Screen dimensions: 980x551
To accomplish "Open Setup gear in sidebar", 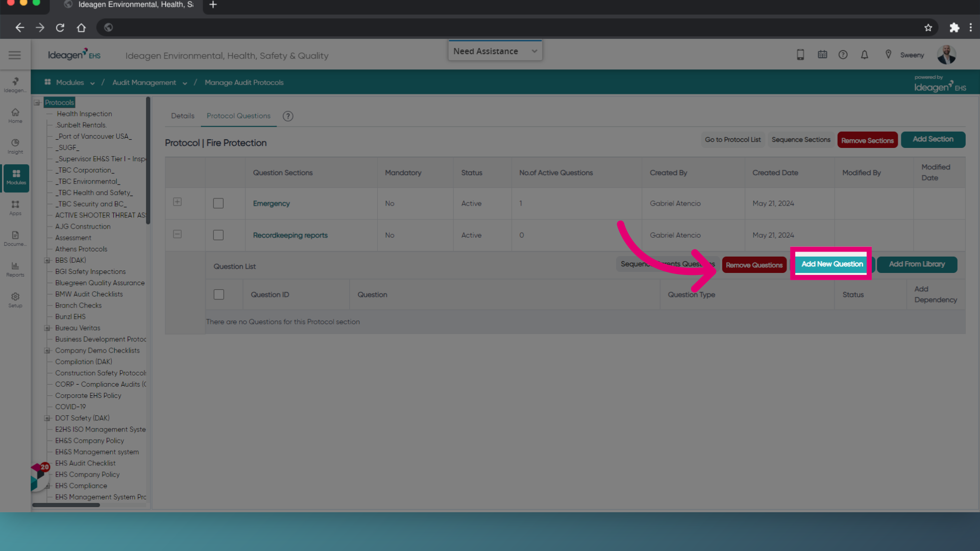I will tap(15, 300).
